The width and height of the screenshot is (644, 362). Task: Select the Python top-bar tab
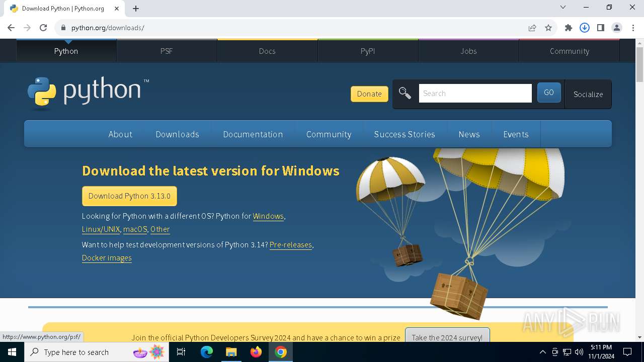(66, 51)
